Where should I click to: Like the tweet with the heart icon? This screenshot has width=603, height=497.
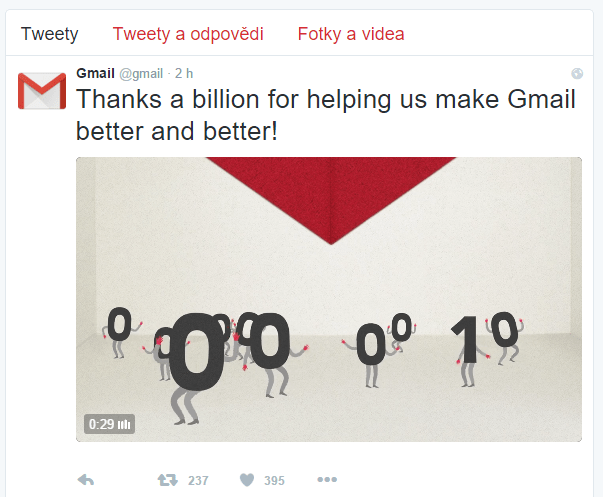click(x=247, y=480)
